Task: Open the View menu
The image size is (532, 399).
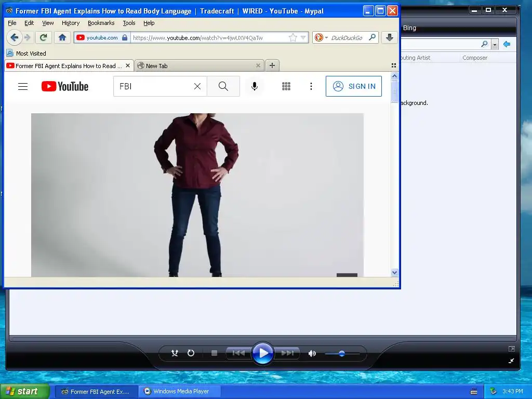Action: click(x=48, y=23)
